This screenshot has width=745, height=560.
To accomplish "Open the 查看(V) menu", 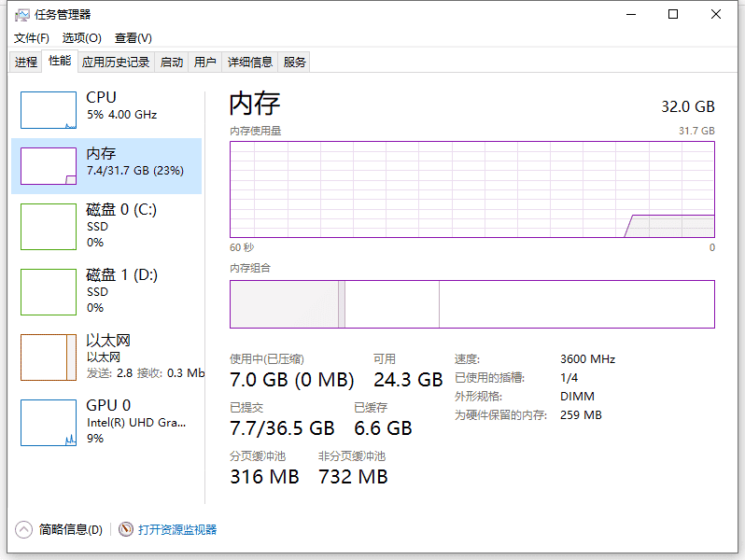I will tap(133, 38).
